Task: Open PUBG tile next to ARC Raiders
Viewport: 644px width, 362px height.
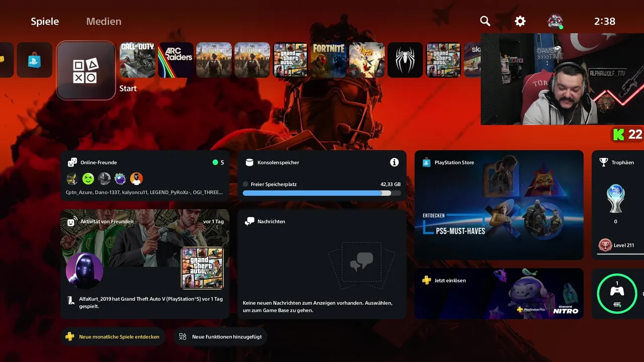Action: pos(214,60)
